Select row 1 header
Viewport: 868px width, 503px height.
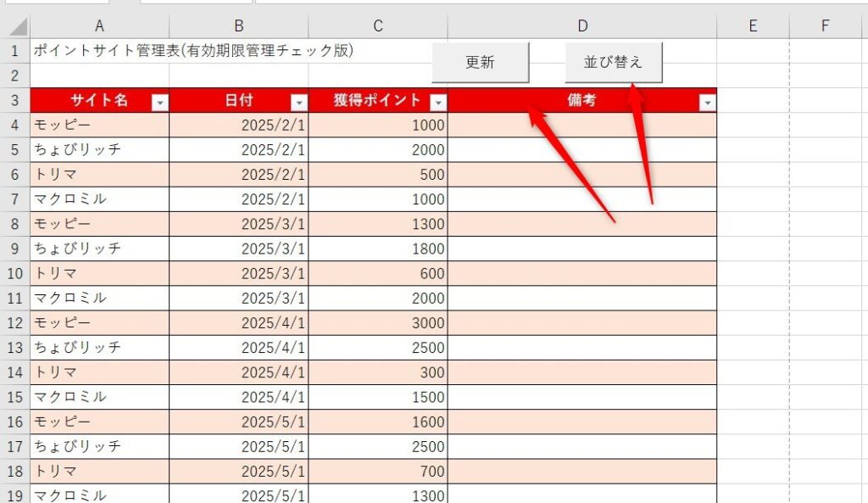coord(15,51)
